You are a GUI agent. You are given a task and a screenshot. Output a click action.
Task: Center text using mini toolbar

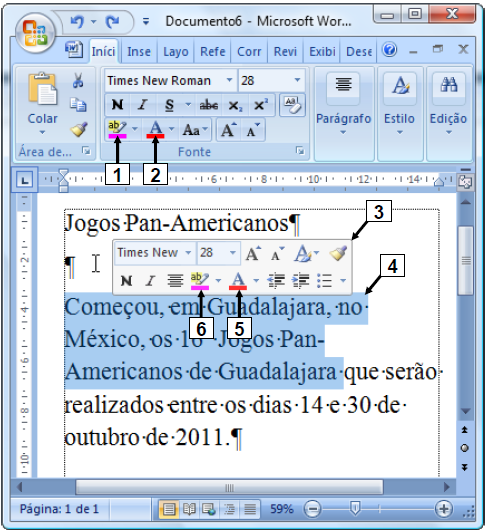tap(175, 281)
